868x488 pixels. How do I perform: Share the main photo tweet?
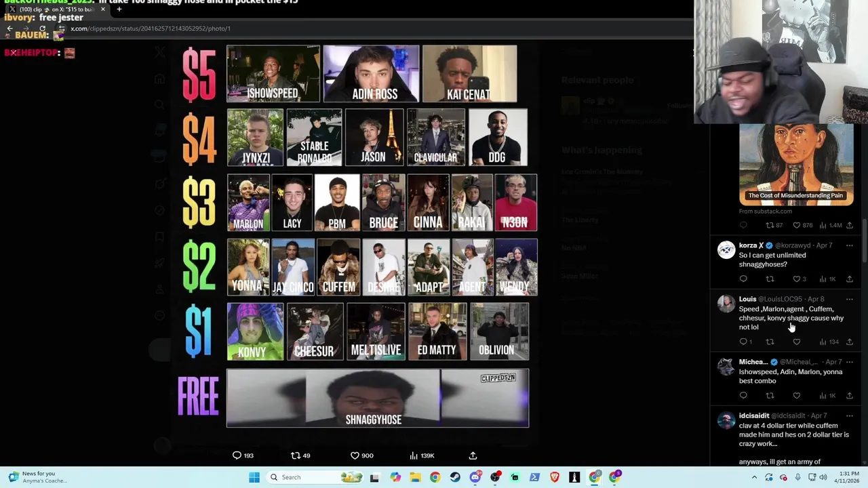[473, 455]
